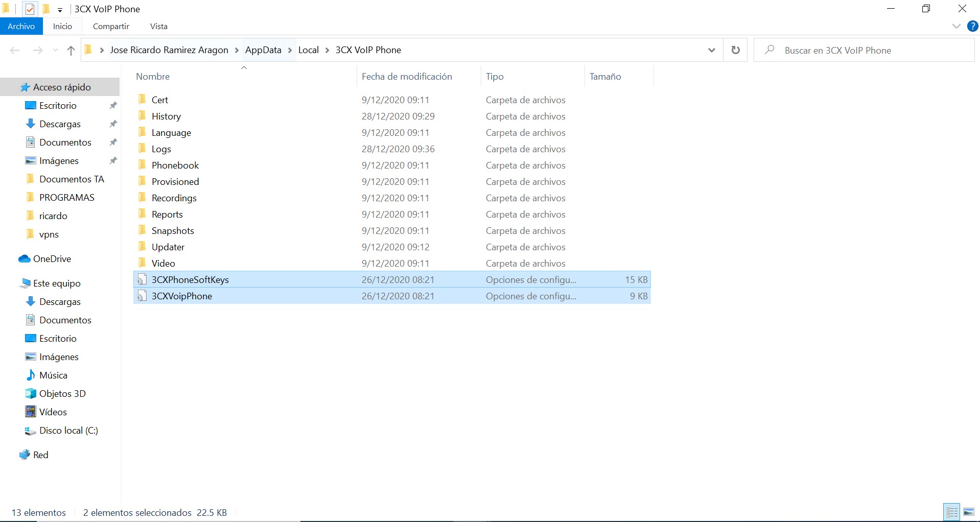Click the Local breadcrumb segment
Screen dimensions: 980x522
[309, 50]
